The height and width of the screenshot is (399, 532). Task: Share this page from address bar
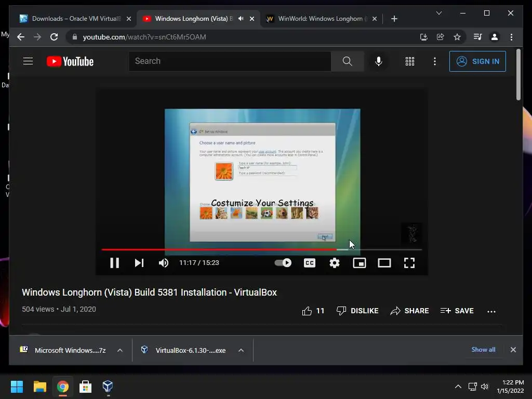pos(441,37)
